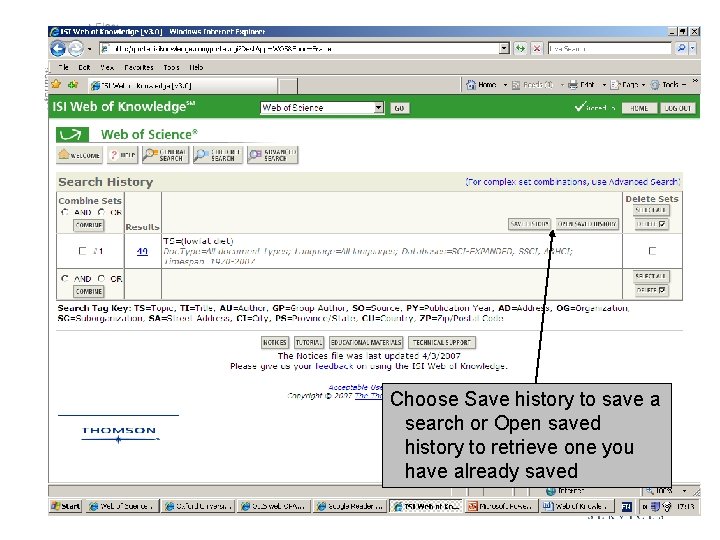
Task: Click the green Web of Science arrow logo
Action: pos(72,135)
